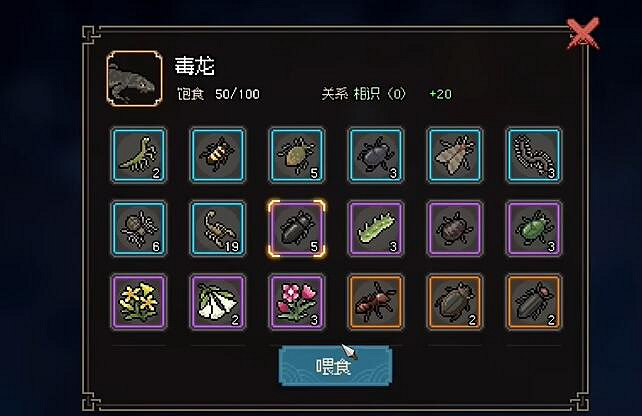Select the highlighted black beetle item
Image resolution: width=642 pixels, height=416 pixels.
coord(297,229)
